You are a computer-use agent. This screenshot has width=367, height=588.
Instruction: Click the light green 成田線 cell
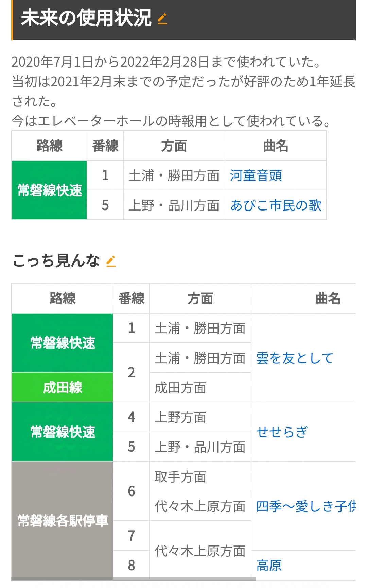tap(63, 387)
